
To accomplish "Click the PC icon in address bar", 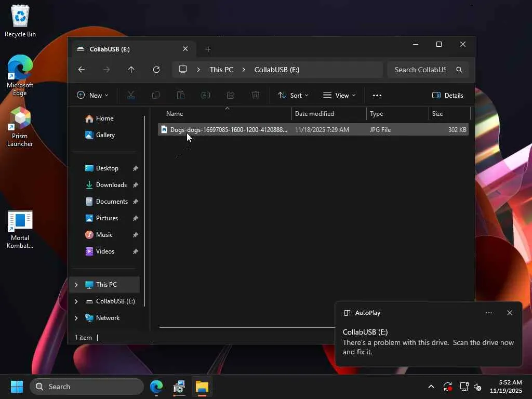I will click(183, 70).
